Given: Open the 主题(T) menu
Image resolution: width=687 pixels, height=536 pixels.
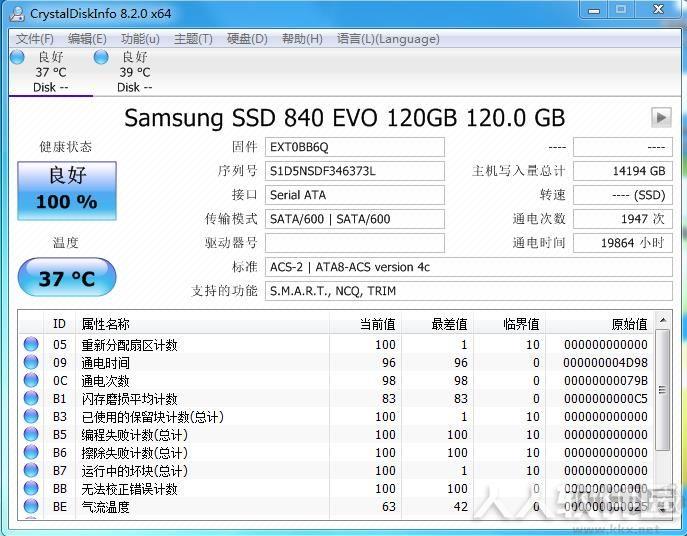Looking at the screenshot, I should point(193,39).
